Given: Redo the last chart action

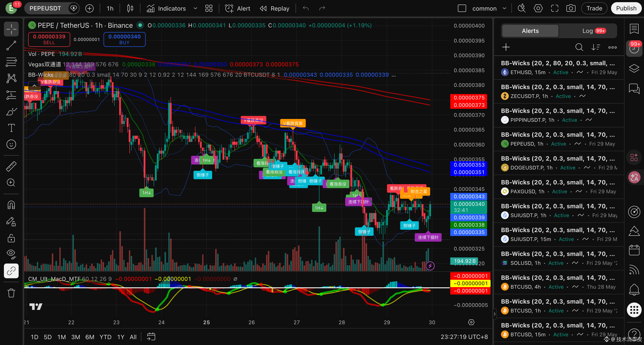Looking at the screenshot, I should click(x=322, y=8).
